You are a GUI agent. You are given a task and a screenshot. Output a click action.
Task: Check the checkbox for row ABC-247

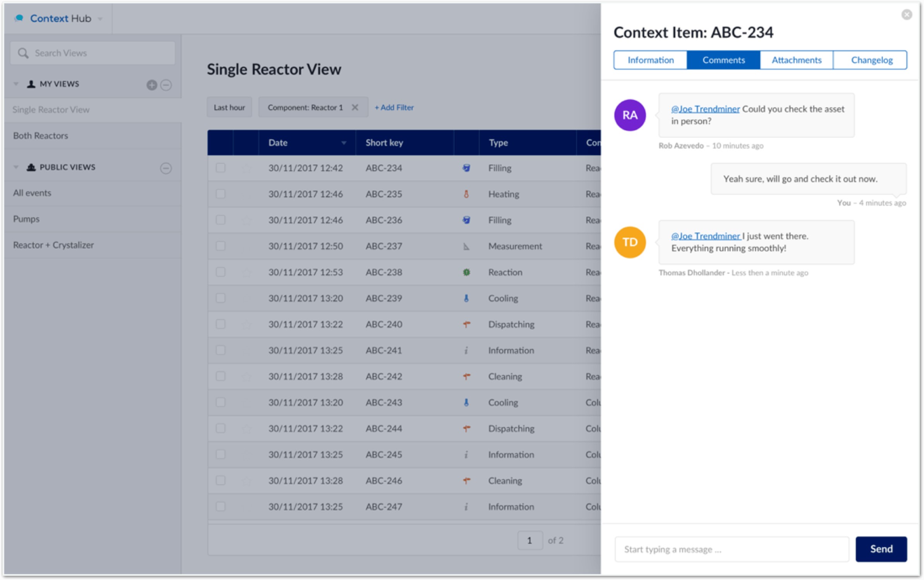[220, 507]
